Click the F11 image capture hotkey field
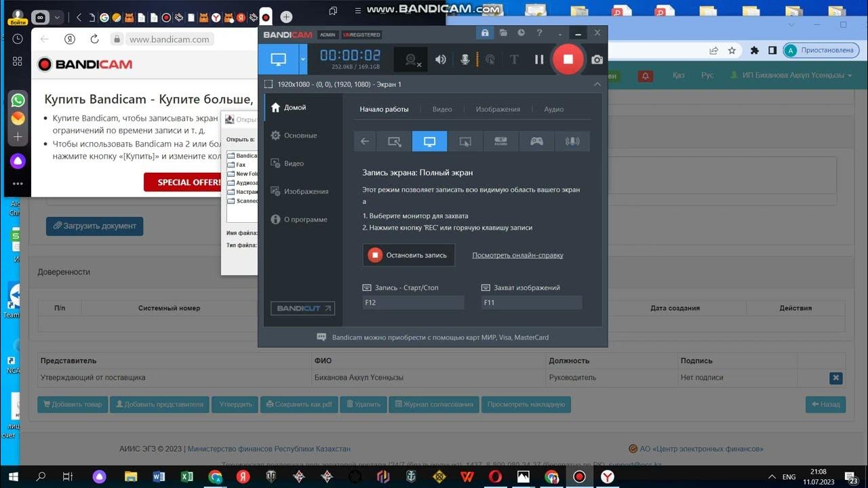The width and height of the screenshot is (868, 488). (x=531, y=303)
